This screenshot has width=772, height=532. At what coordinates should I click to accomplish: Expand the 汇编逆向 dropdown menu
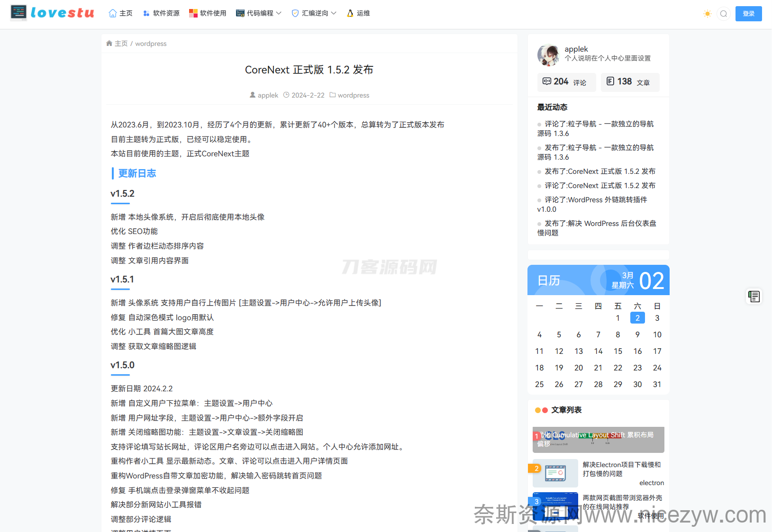point(314,13)
